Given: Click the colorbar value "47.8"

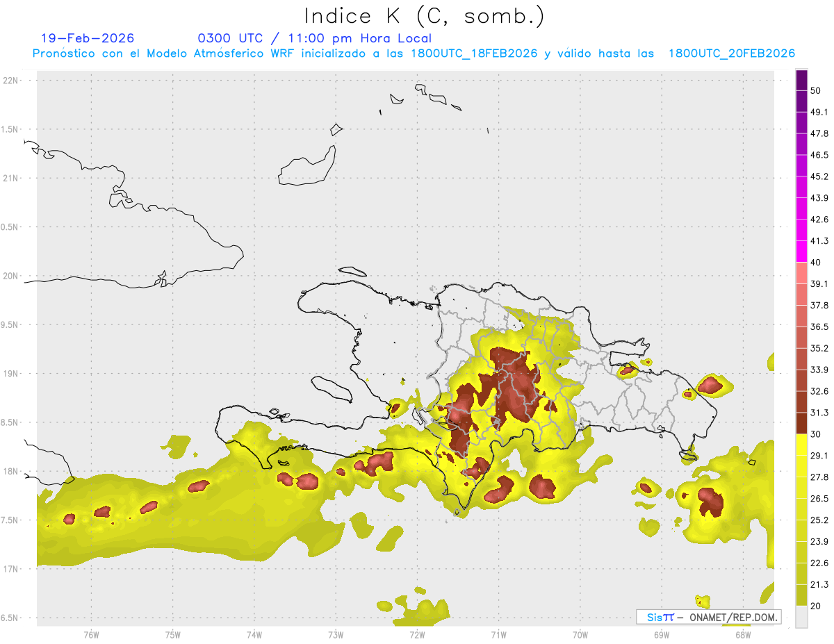Looking at the screenshot, I should coord(819,133).
